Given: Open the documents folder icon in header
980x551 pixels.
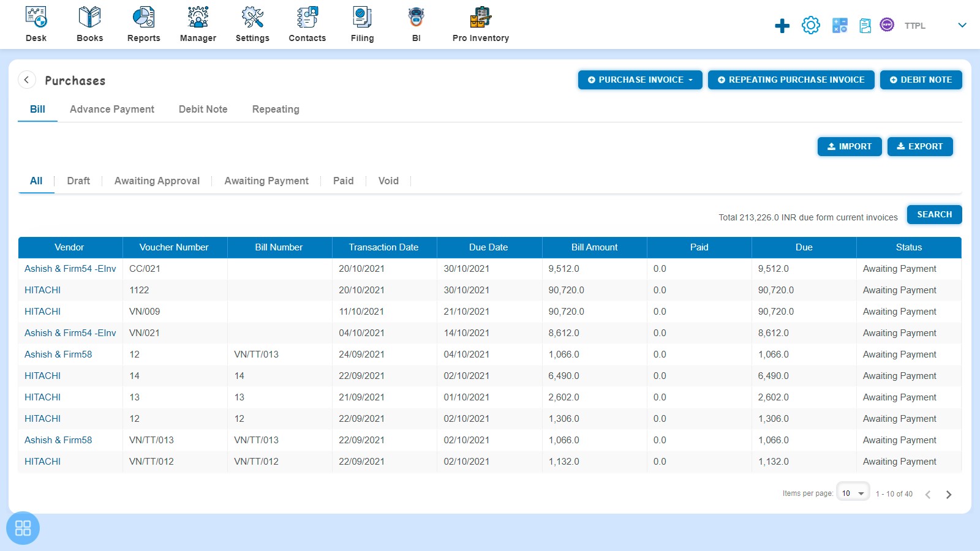Looking at the screenshot, I should (x=865, y=26).
